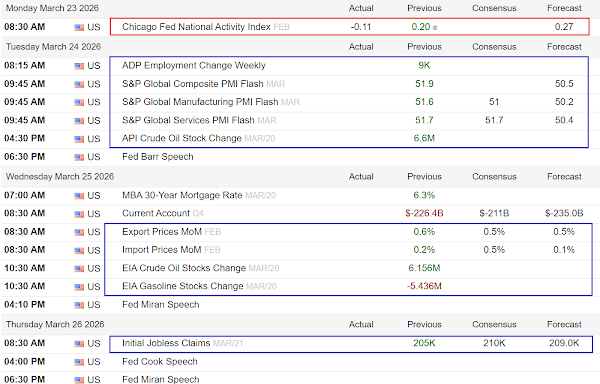The width and height of the screenshot is (600, 384).
Task: Open EIA Gasoline Stocks Change event
Action: [x=183, y=286]
